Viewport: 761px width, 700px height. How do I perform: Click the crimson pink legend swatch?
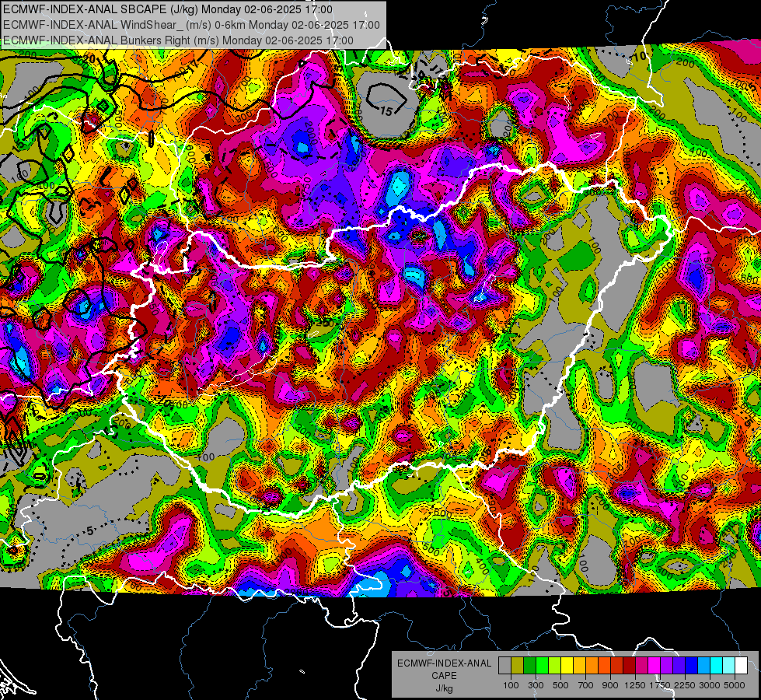(x=642, y=665)
